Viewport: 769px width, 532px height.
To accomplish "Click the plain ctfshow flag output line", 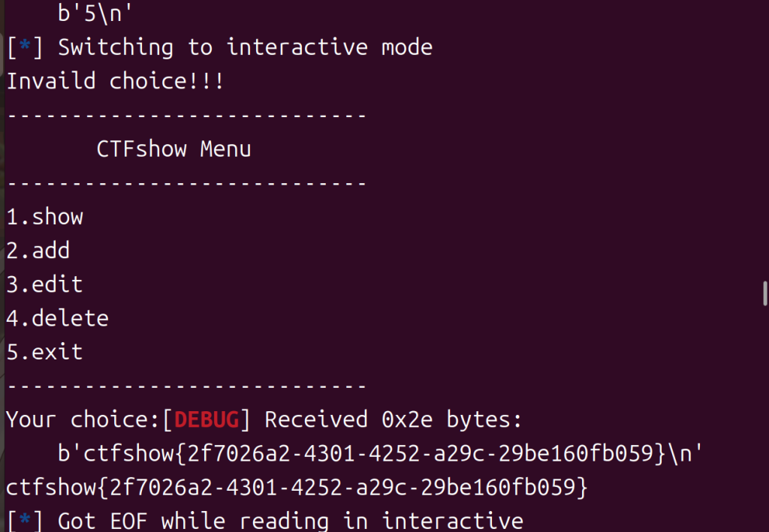I will [x=297, y=488].
